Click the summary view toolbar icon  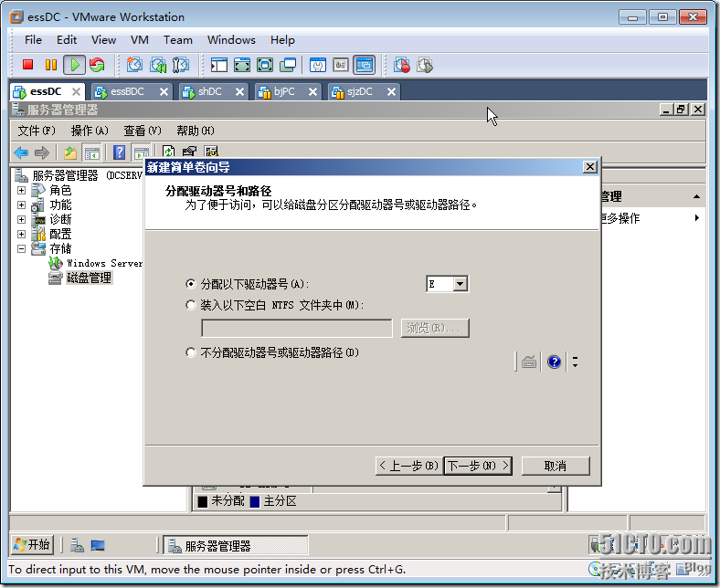tap(318, 65)
